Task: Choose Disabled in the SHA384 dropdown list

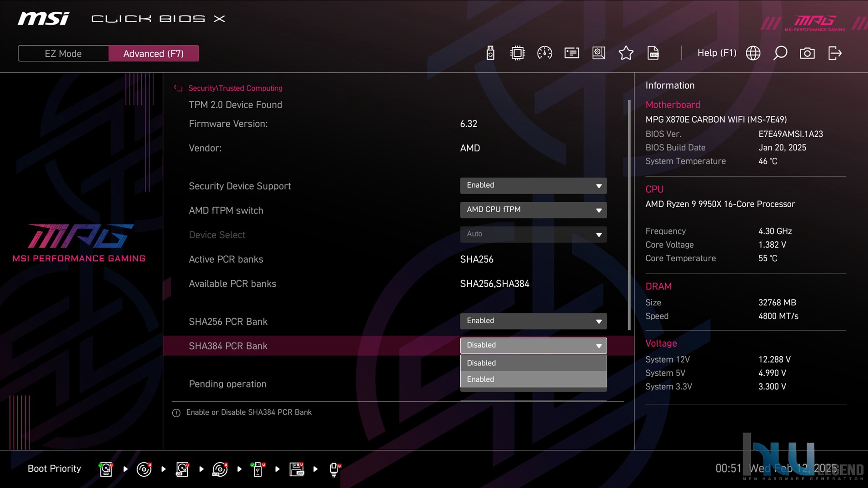Action: tap(533, 363)
